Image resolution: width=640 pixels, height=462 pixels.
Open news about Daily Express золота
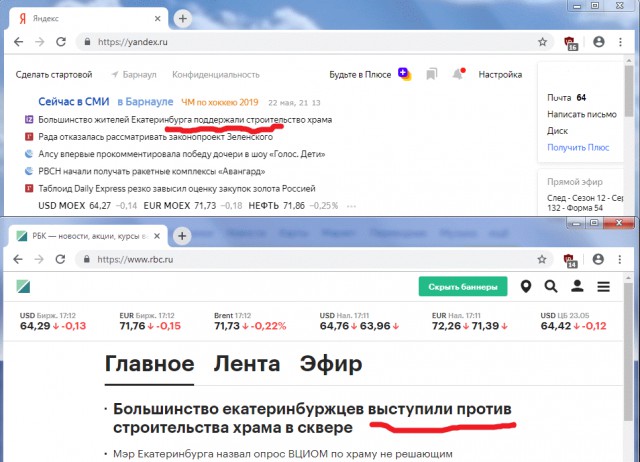coord(177,189)
